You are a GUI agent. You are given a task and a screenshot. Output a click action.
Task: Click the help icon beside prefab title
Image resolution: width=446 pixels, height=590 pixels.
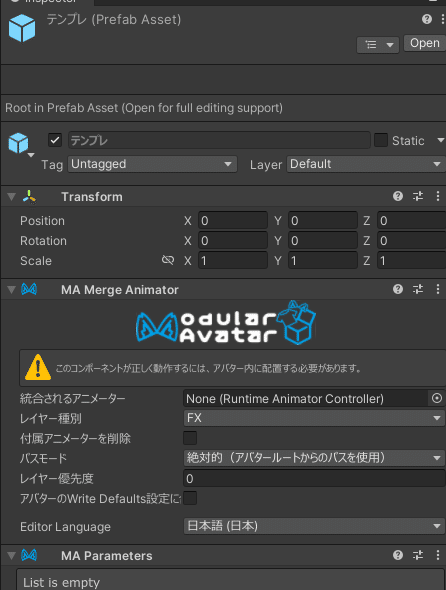tap(427, 19)
